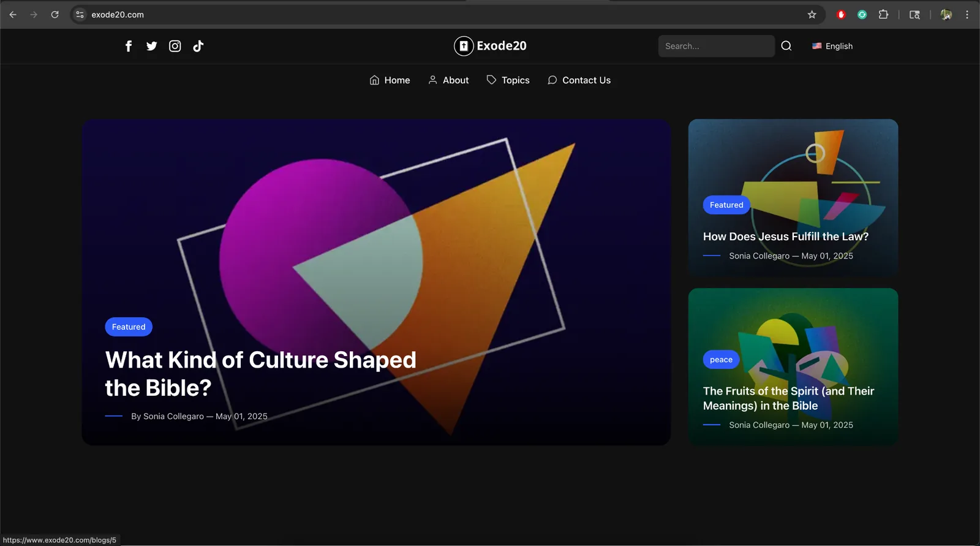Open the Facebook social icon
The width and height of the screenshot is (980, 546).
[x=129, y=46]
